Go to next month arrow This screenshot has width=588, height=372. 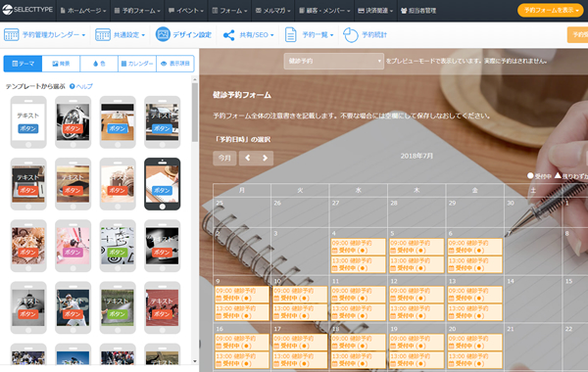[265, 158]
